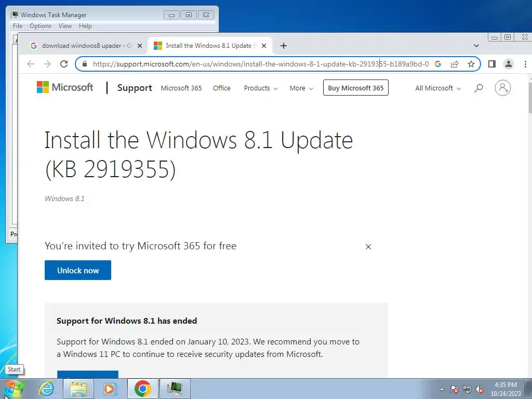Open the Options menu in Task Manager
This screenshot has height=399, width=532.
pos(41,26)
